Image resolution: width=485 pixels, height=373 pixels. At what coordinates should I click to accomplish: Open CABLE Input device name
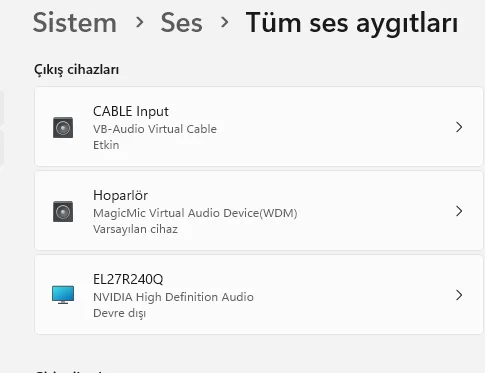(x=131, y=111)
